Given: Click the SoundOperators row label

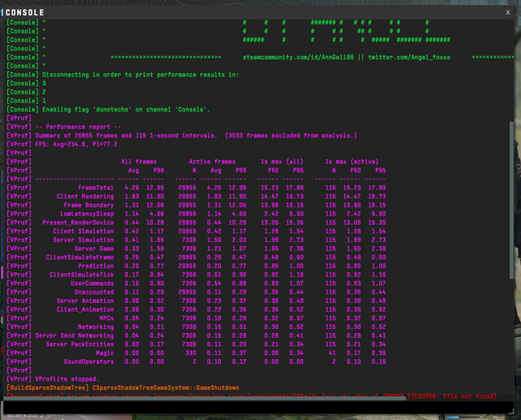Looking at the screenshot, I should (x=88, y=361).
